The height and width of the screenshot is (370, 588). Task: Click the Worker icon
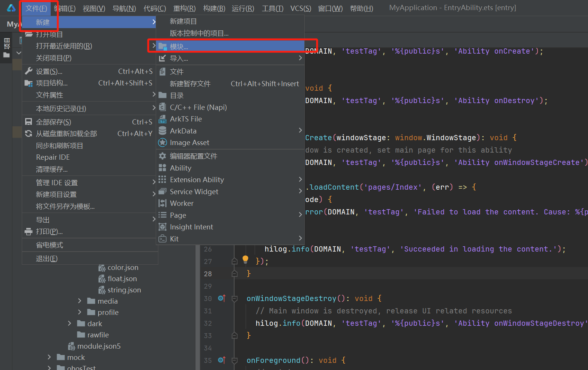(x=162, y=203)
